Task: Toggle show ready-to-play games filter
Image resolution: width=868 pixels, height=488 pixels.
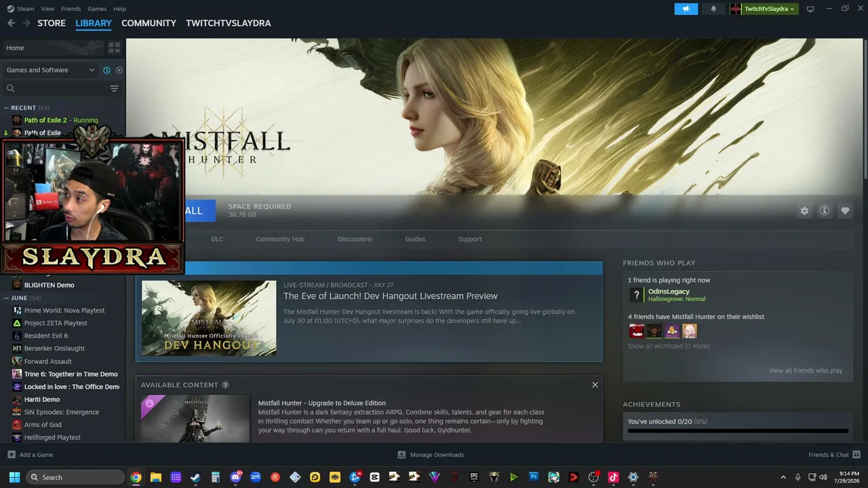Action: [x=119, y=70]
